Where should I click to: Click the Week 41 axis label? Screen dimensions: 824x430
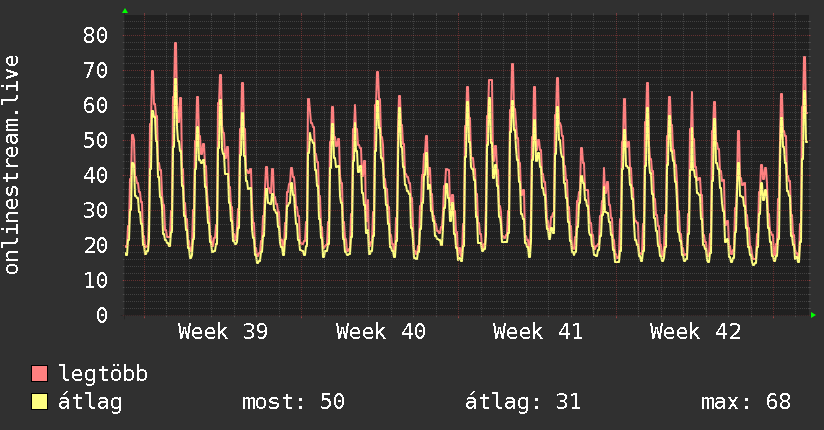point(538,332)
